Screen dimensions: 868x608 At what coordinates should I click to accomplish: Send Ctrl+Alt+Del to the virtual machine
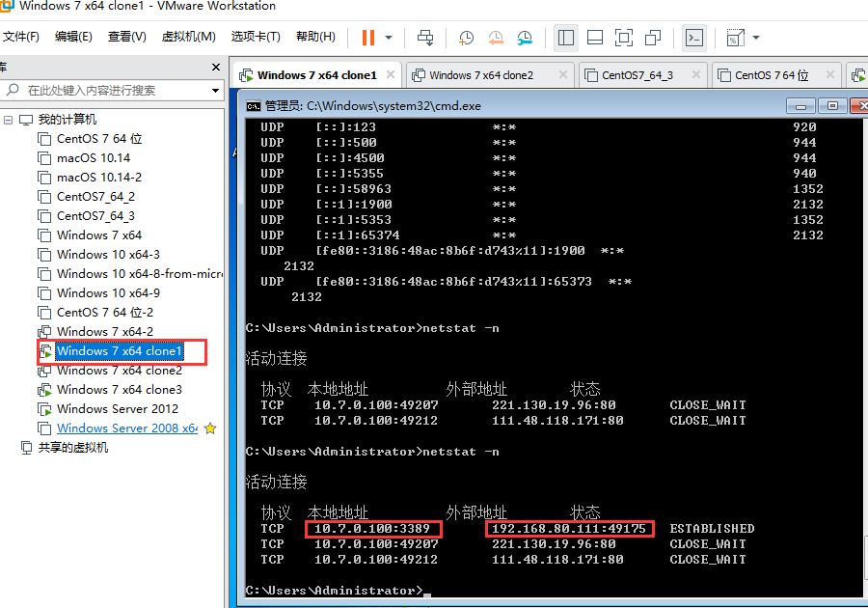(425, 38)
